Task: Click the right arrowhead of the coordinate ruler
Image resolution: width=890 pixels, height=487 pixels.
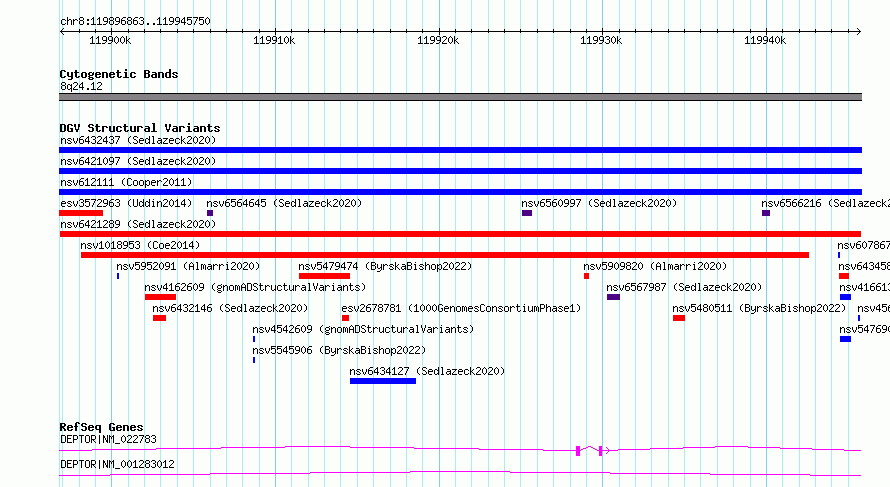Action: click(x=859, y=31)
